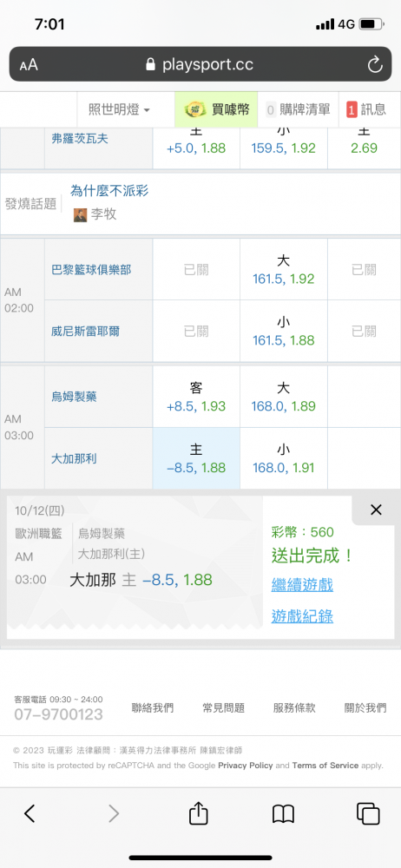The height and width of the screenshot is (868, 401).
Task: Open the 買噱幣 tab
Action: tap(216, 109)
